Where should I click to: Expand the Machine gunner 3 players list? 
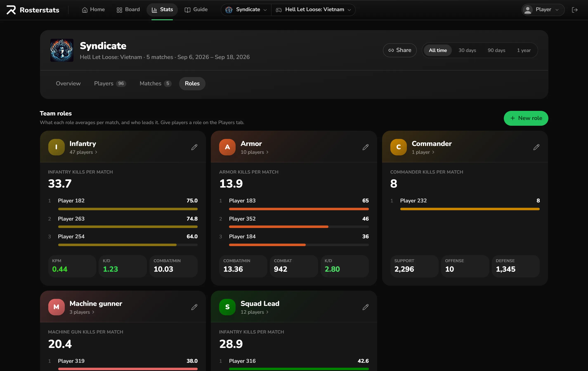82,312
